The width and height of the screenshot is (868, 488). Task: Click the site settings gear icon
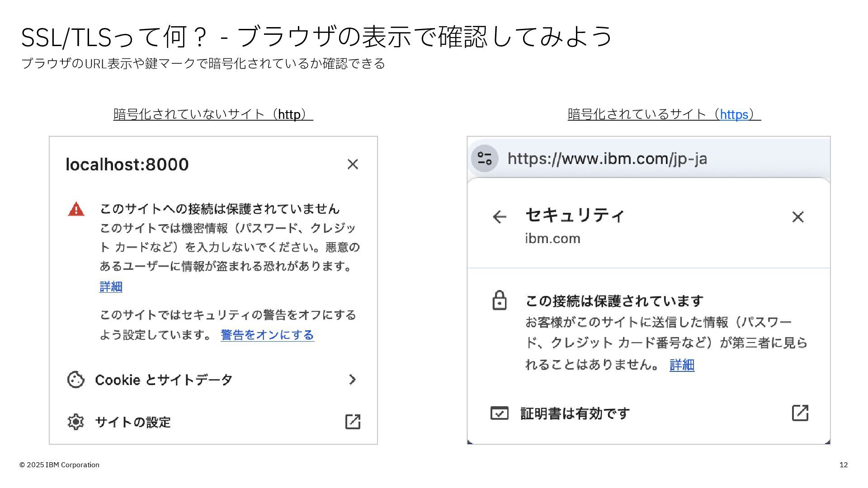[75, 422]
